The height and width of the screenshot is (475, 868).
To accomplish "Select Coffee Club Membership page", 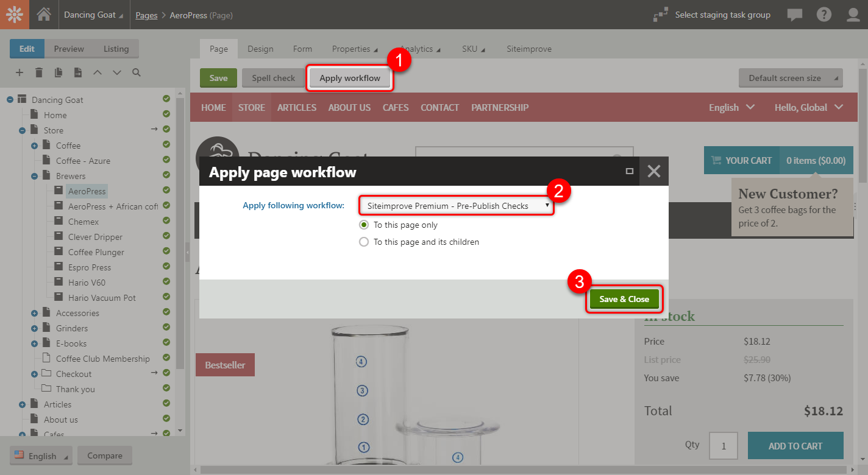I will click(103, 359).
